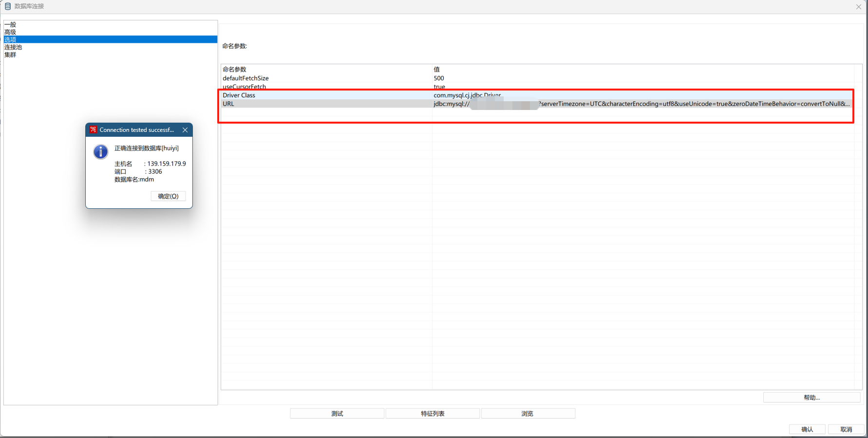Edit the defaultFetchSize value of 500
The height and width of the screenshot is (438, 868).
[x=438, y=78]
